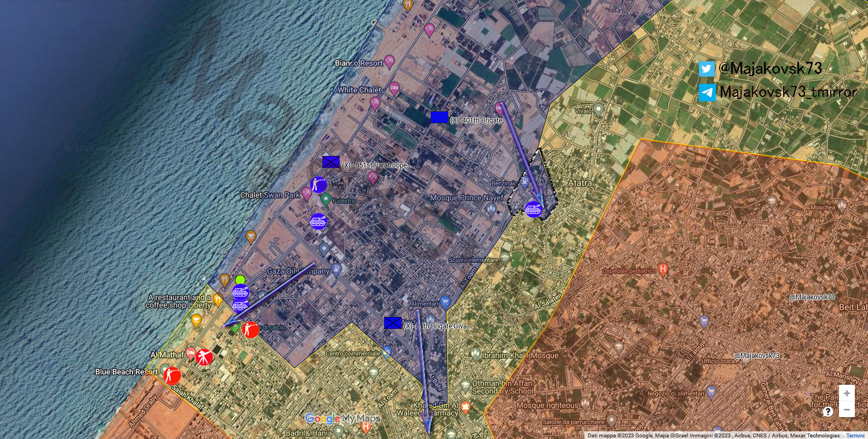Open the Salone da parrucchiere pin
Screen dimensions: 868x439
pos(611,420)
